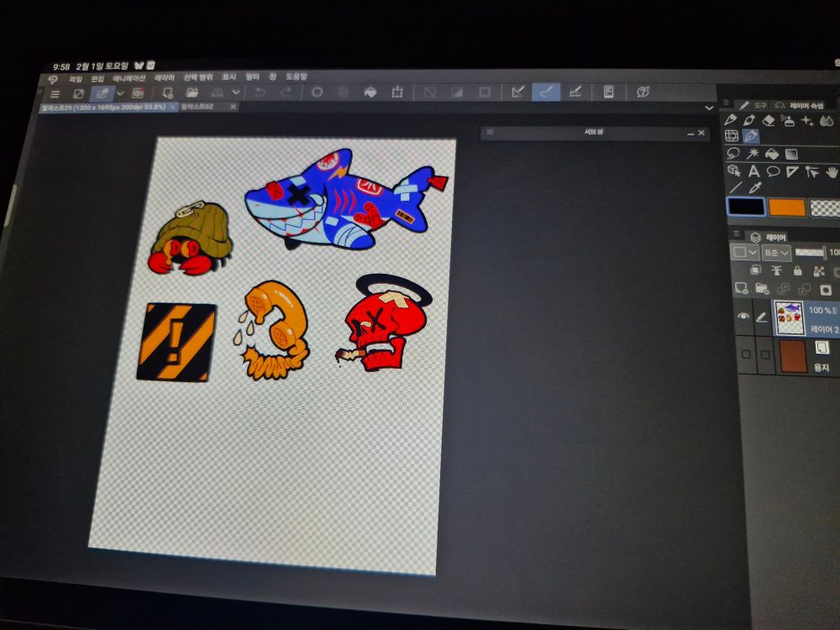Select the highlighted pen sub tool icon
The width and height of the screenshot is (840, 630).
click(750, 136)
